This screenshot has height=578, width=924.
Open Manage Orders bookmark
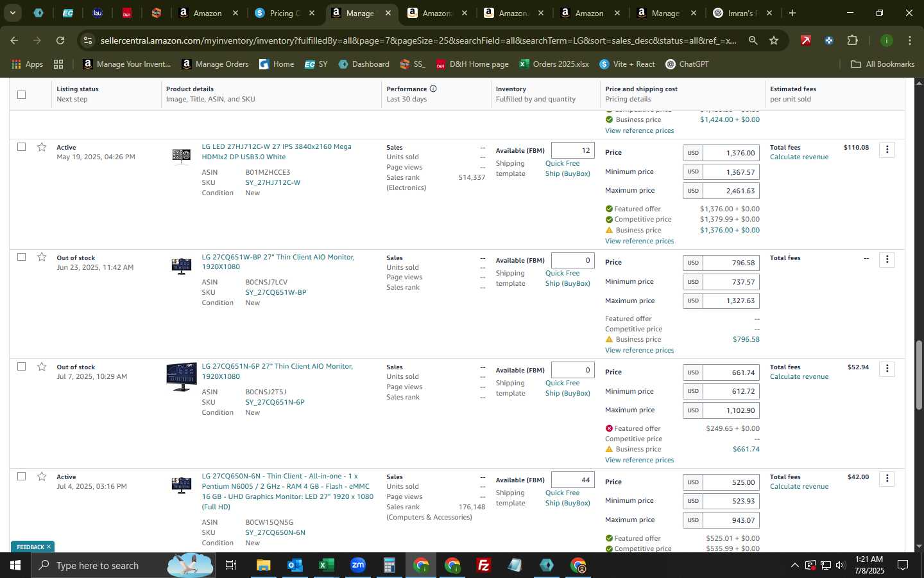[216, 64]
